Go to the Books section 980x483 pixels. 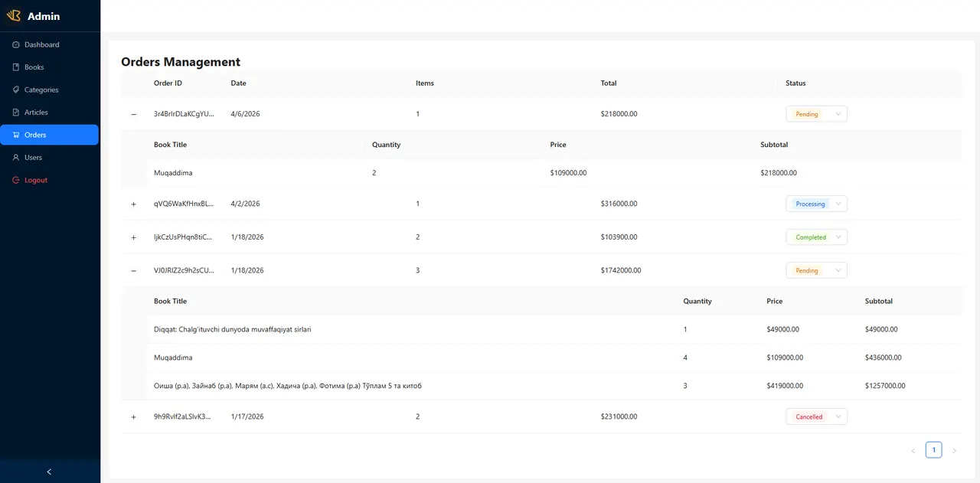tap(50, 67)
